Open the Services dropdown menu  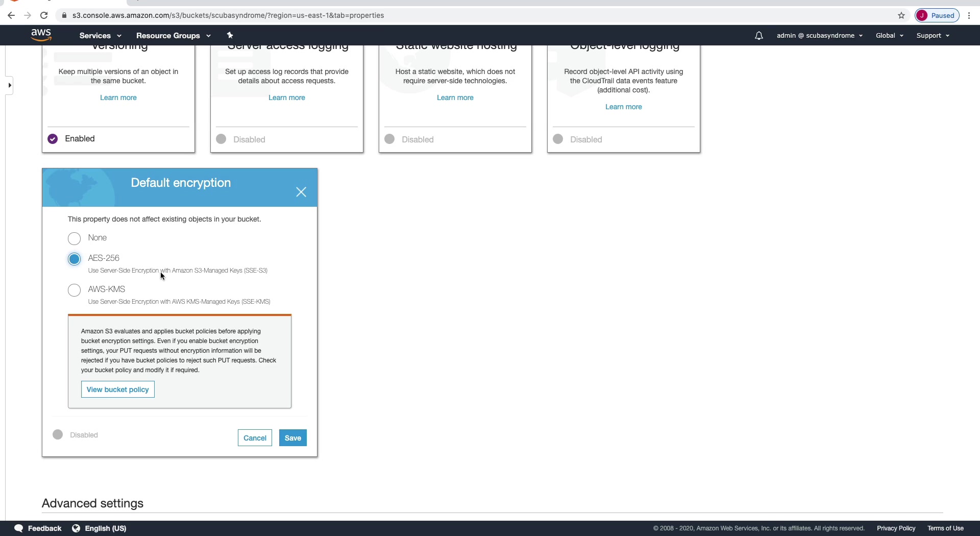point(100,36)
